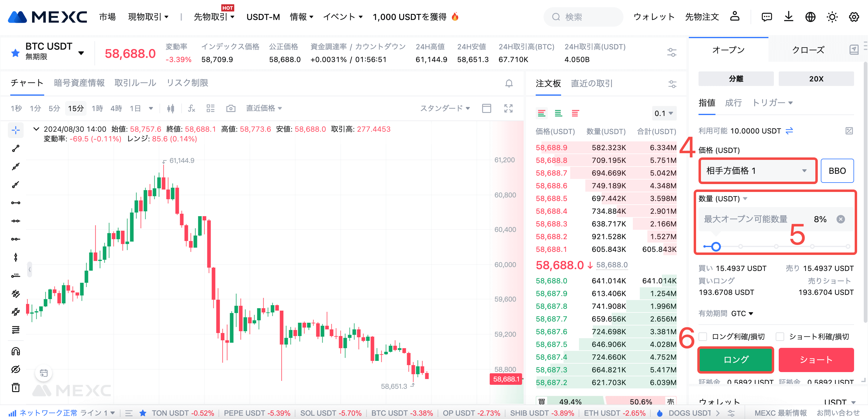868x419 pixels.
Task: Expand 先物取引 dropdown menu
Action: pos(214,17)
